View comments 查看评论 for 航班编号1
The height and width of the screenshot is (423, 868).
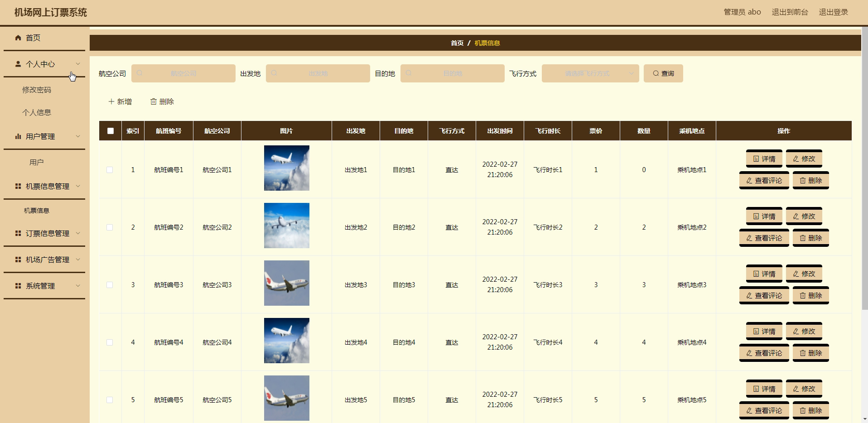(764, 180)
